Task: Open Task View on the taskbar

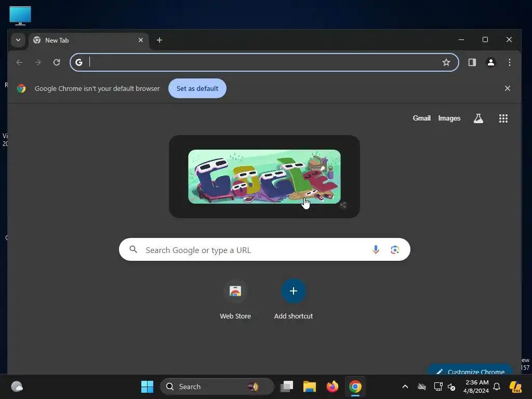Action: [287, 387]
